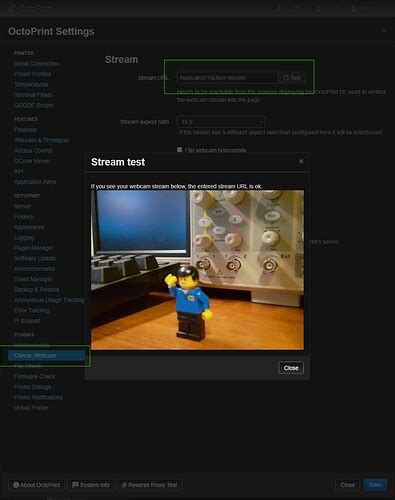Select Temperatures in the sidebar
The height and width of the screenshot is (500, 395).
click(x=31, y=84)
